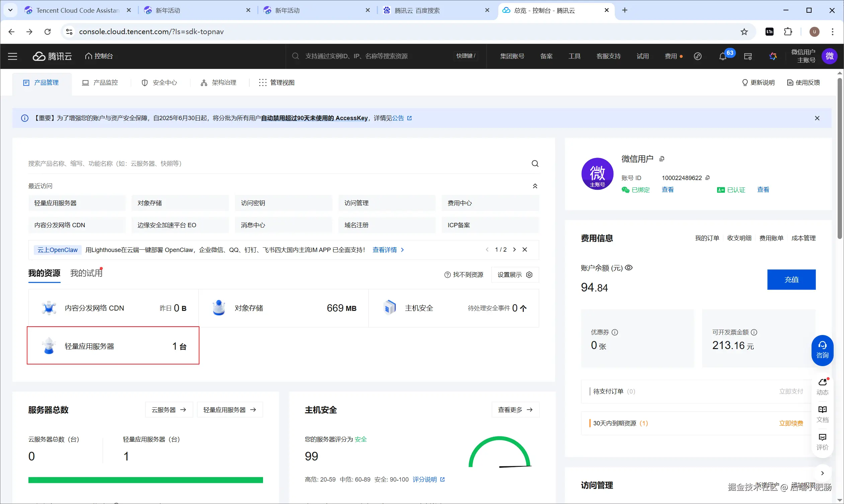
Task: Dismiss the AccessKey security notice banner
Action: [817, 118]
